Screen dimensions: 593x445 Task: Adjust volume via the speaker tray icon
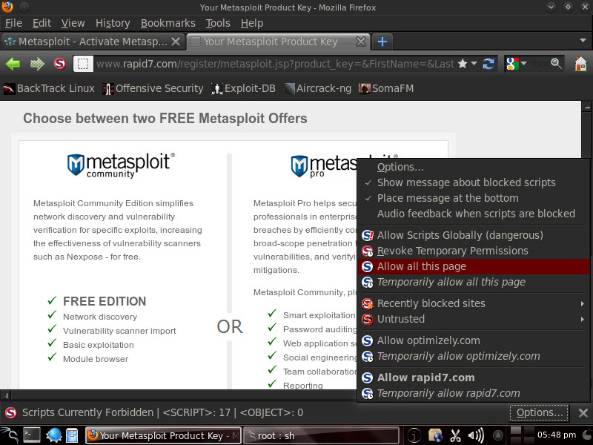click(x=476, y=436)
